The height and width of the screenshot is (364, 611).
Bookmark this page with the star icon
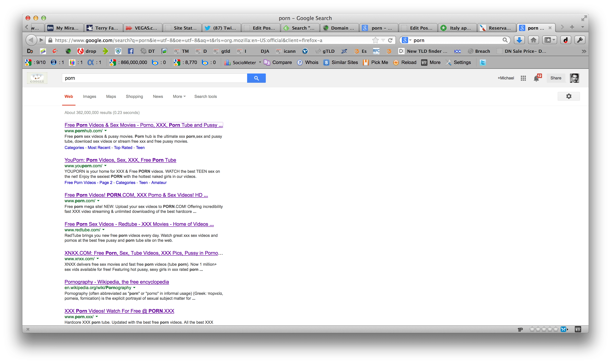tap(375, 40)
